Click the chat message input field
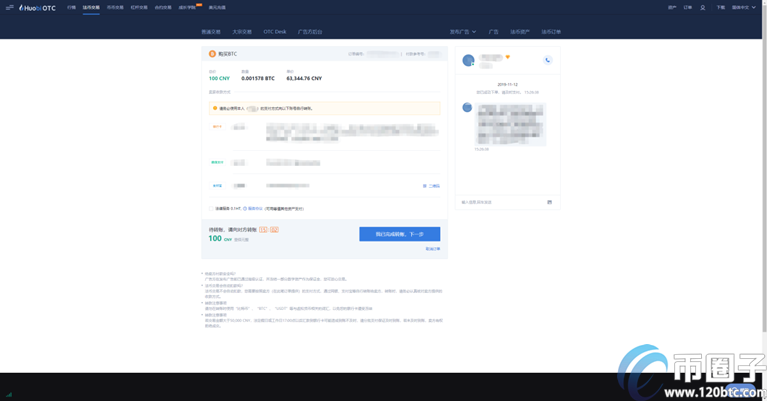 (x=500, y=202)
